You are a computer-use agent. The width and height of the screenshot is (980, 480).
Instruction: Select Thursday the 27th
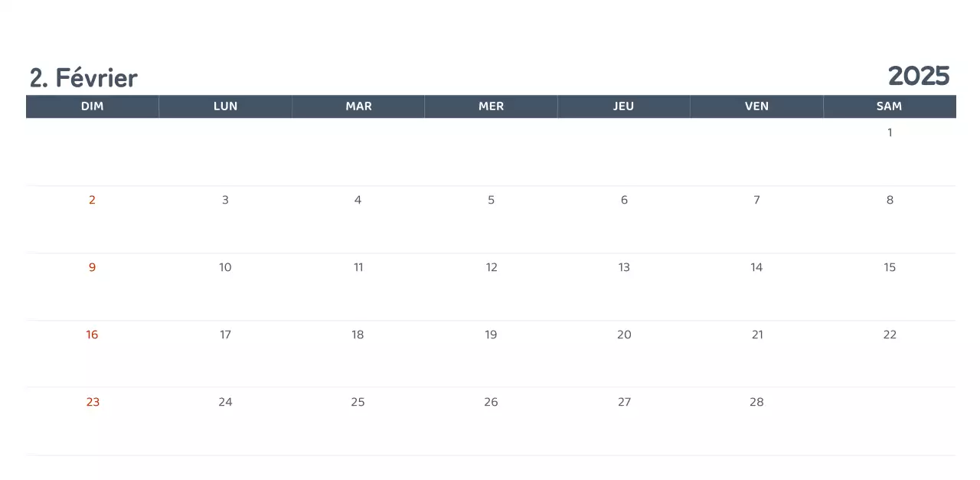click(624, 402)
